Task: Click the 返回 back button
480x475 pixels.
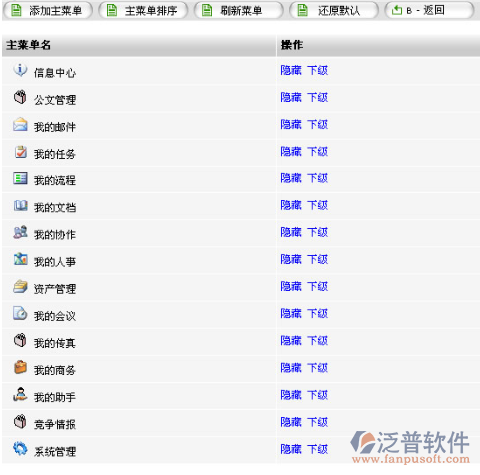Action: click(429, 10)
